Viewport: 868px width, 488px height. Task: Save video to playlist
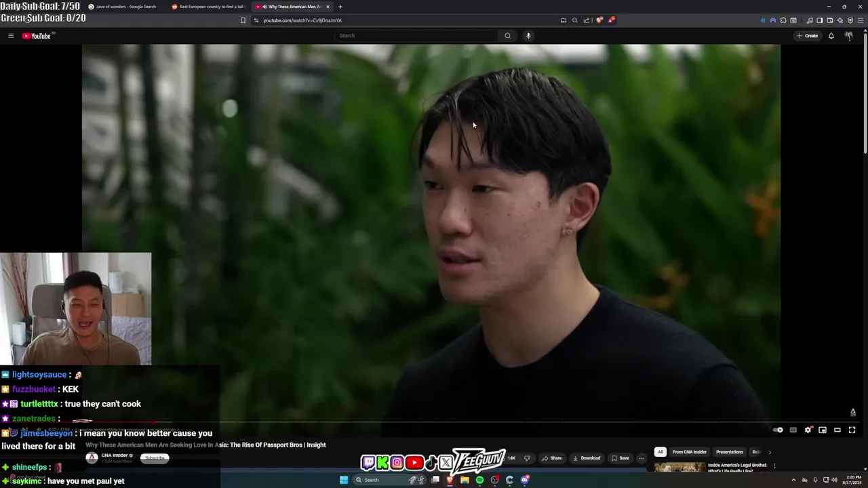click(620, 458)
